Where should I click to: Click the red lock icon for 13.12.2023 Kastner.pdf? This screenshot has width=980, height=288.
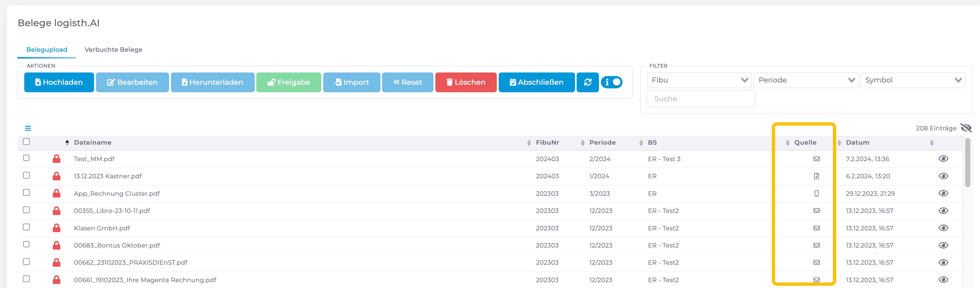(57, 176)
